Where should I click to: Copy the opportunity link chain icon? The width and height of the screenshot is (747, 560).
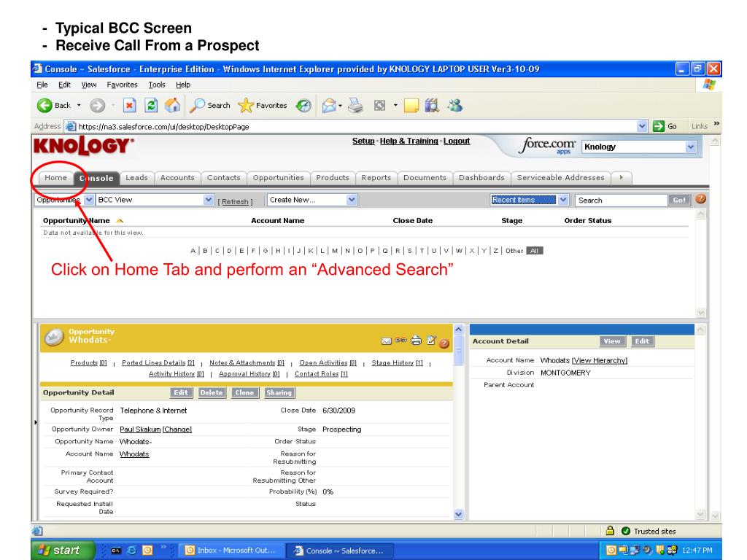[400, 340]
